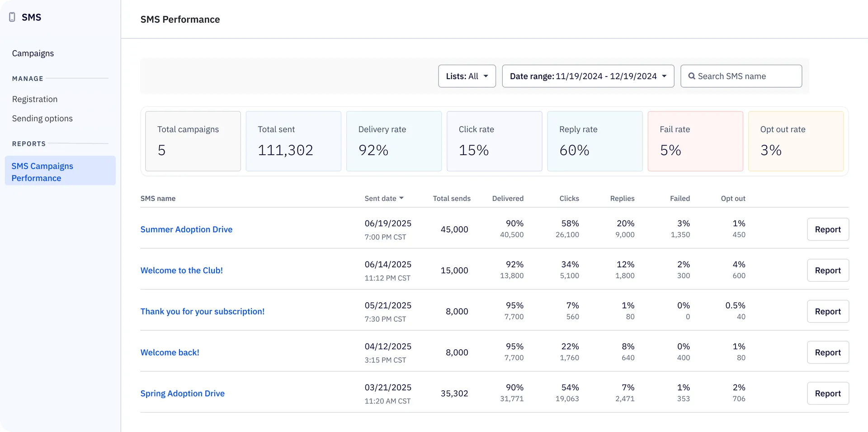View the Report for Welcome back!
868x432 pixels.
828,352
